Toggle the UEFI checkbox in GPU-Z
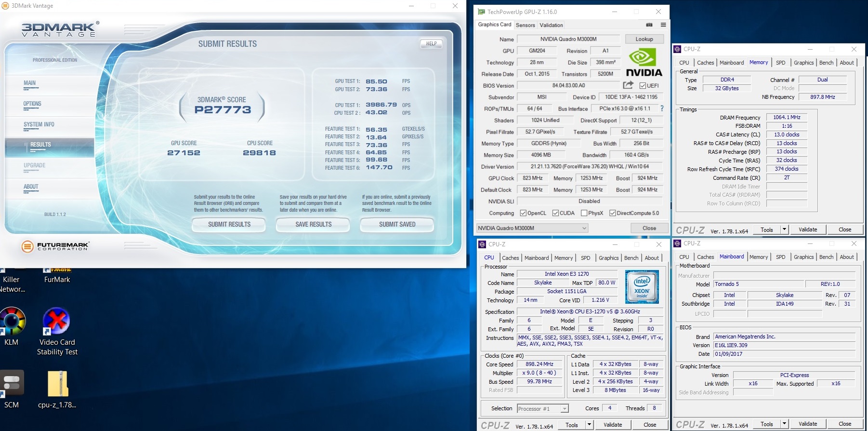This screenshot has width=868, height=431. coord(643,86)
